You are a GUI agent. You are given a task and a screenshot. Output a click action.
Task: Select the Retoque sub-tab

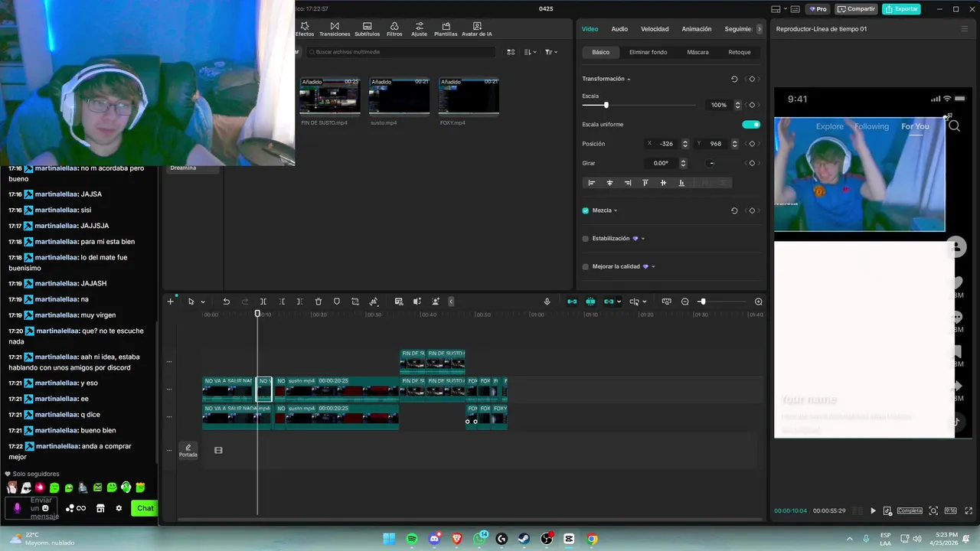[x=740, y=52]
